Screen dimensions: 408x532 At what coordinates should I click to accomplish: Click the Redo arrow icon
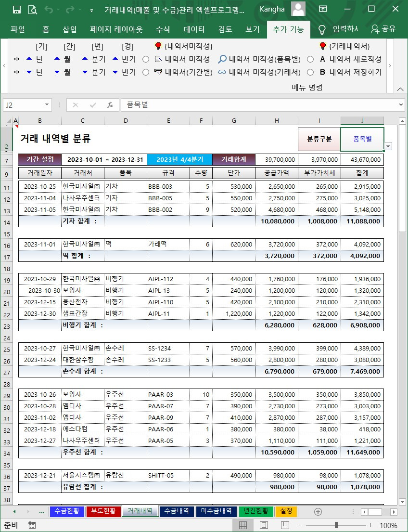[70, 10]
